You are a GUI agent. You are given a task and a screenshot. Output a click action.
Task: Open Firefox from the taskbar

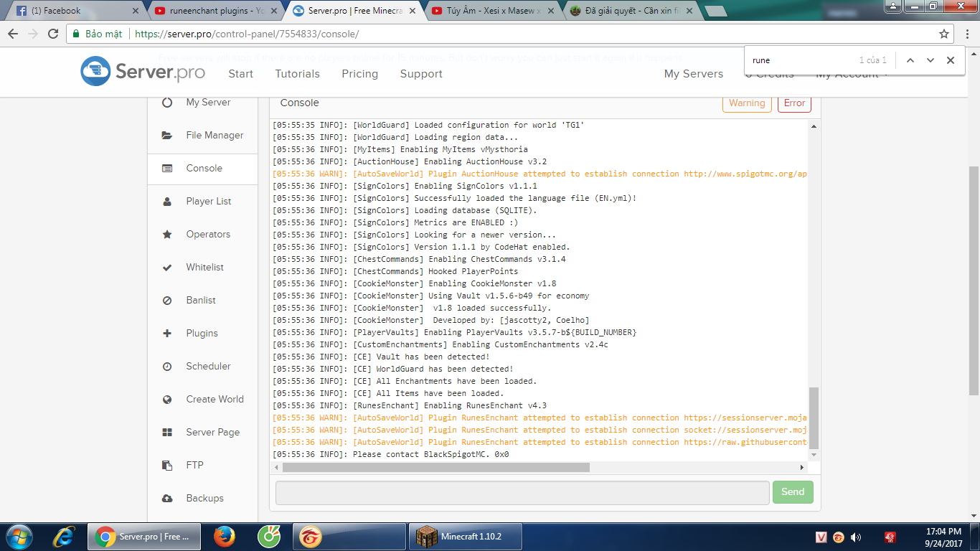[225, 537]
